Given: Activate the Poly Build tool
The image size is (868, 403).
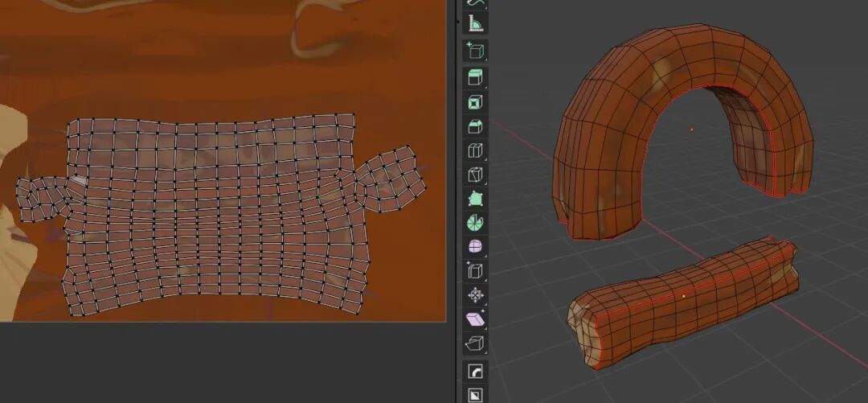Looking at the screenshot, I should (476, 199).
